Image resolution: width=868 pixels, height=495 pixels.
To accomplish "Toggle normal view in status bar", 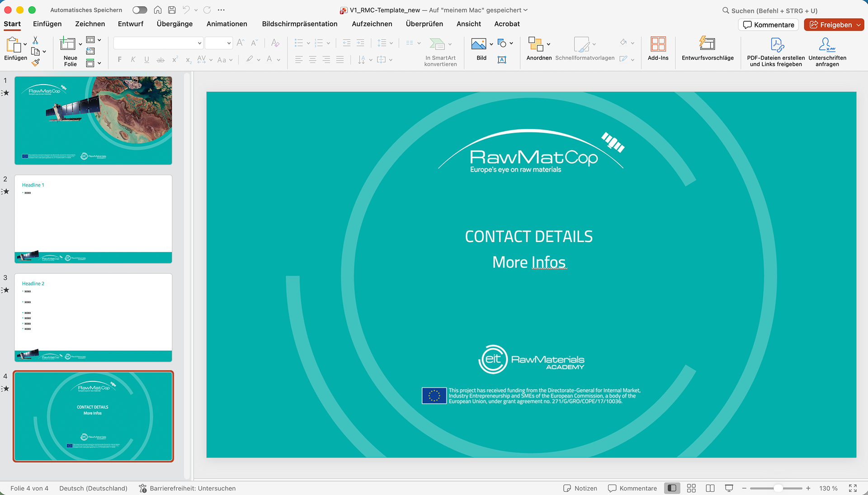I will pyautogui.click(x=672, y=488).
